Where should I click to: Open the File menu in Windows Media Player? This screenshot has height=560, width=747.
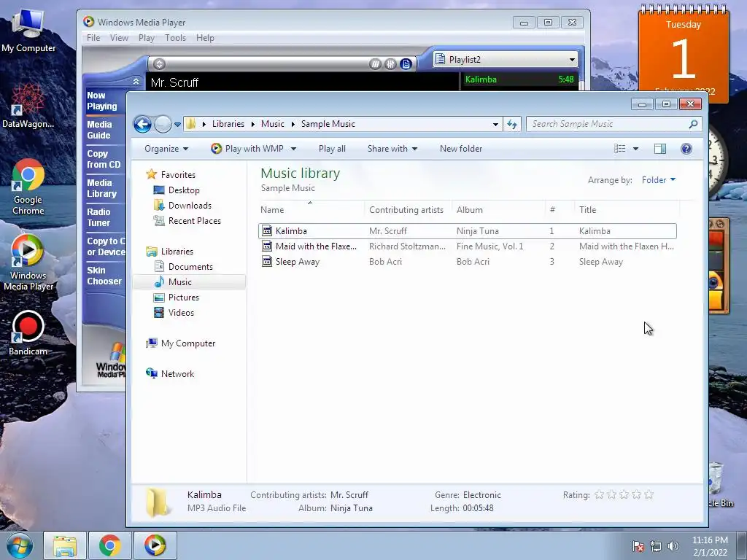pos(93,38)
